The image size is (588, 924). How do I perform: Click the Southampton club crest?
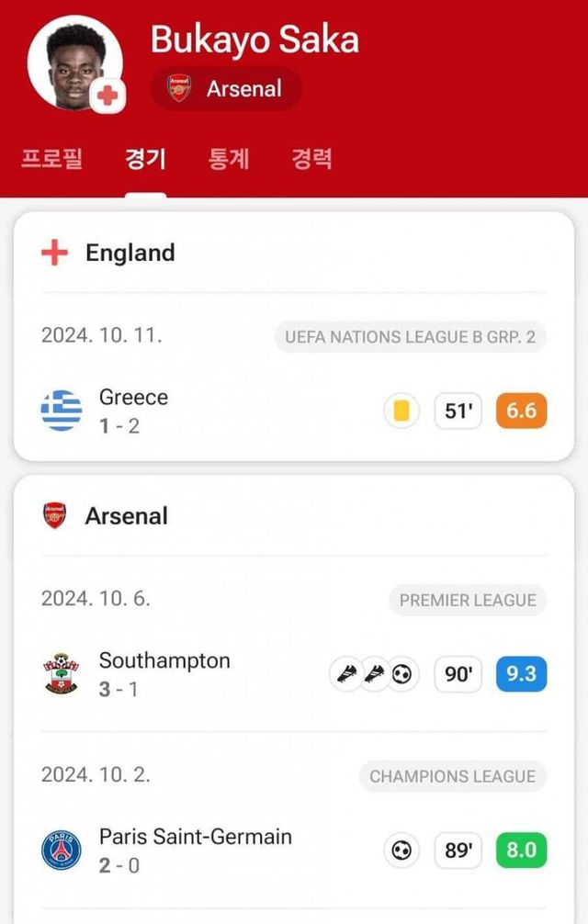click(62, 674)
